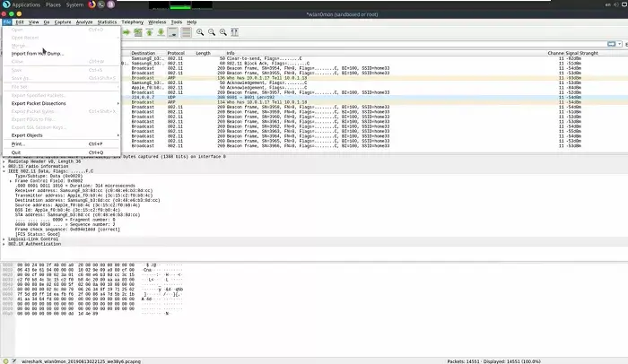Click the Protocol column header

[x=177, y=53]
